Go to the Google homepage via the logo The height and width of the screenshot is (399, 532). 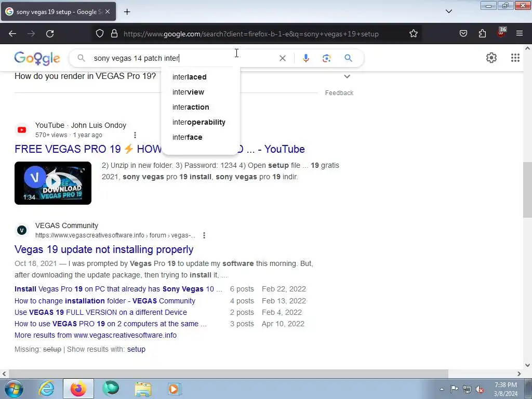click(37, 58)
